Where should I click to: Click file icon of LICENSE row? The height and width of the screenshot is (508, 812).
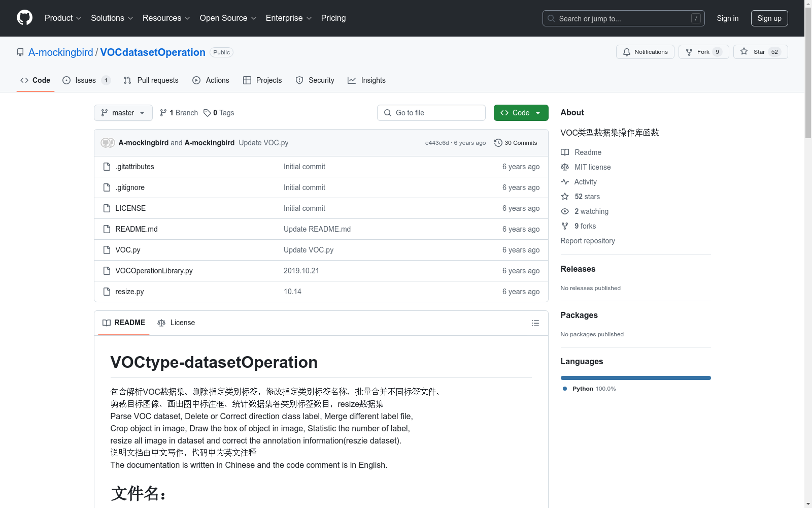click(107, 208)
